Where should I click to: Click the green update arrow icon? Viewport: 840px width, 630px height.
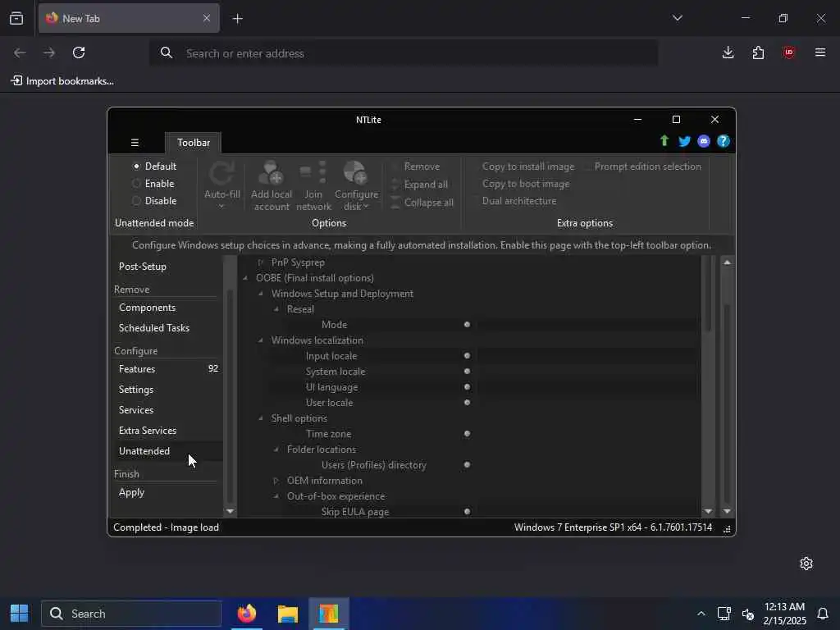click(664, 141)
